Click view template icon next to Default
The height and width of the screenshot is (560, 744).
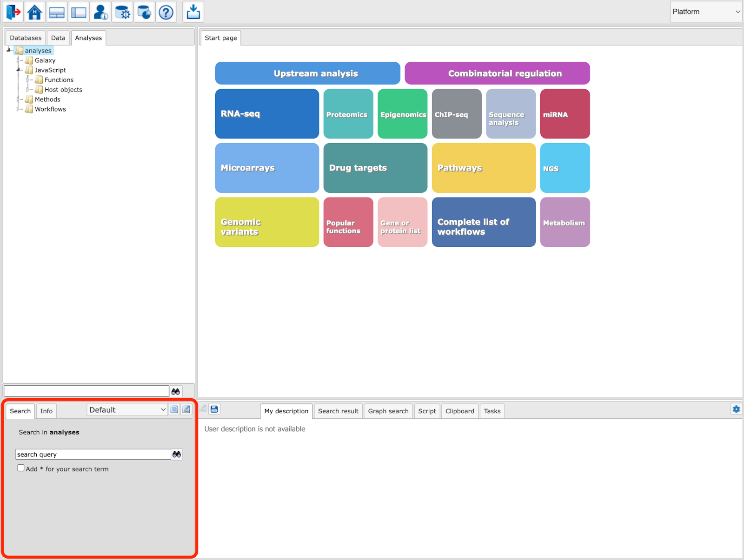[174, 409]
